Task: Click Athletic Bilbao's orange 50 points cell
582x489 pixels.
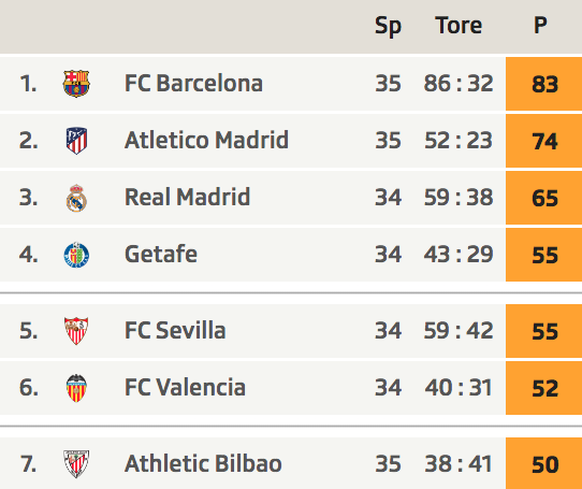Action: 544,463
